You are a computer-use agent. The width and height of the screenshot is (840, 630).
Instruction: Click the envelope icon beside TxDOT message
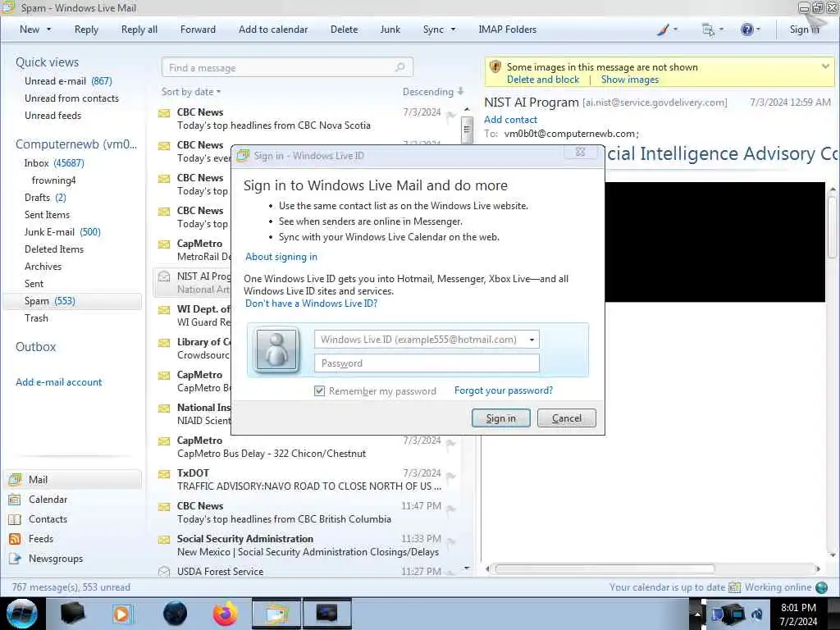click(164, 473)
